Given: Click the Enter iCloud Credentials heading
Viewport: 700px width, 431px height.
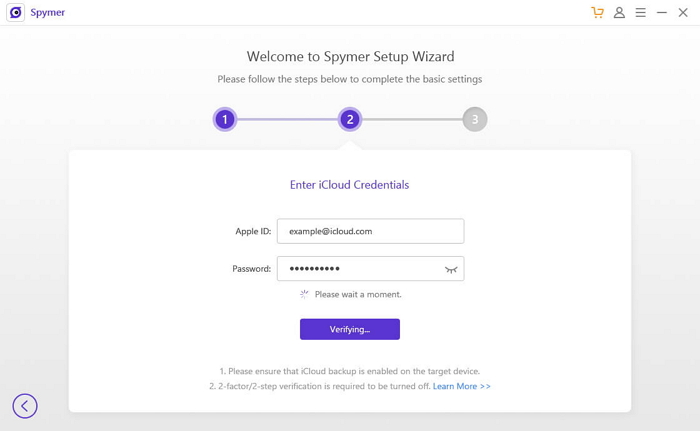Looking at the screenshot, I should click(x=349, y=185).
